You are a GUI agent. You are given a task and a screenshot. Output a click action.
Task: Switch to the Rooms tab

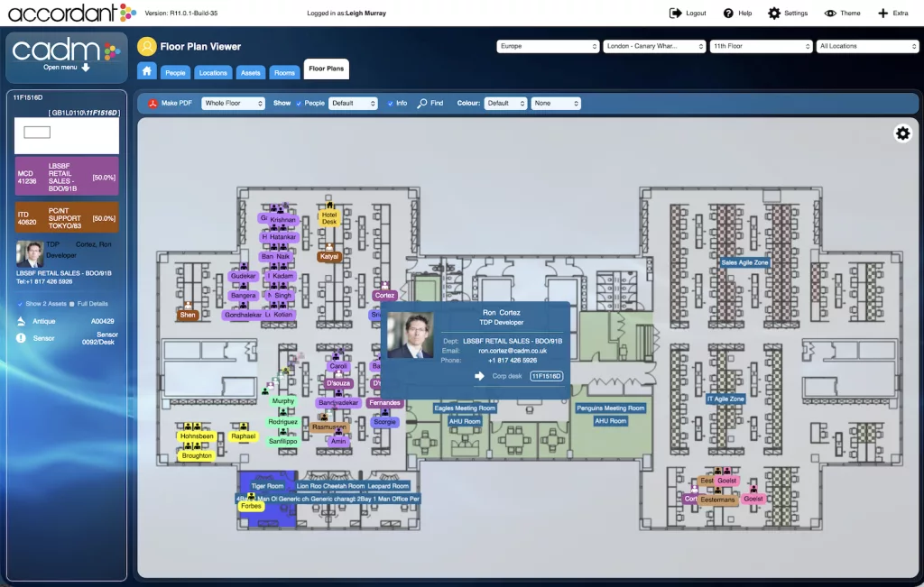284,72
